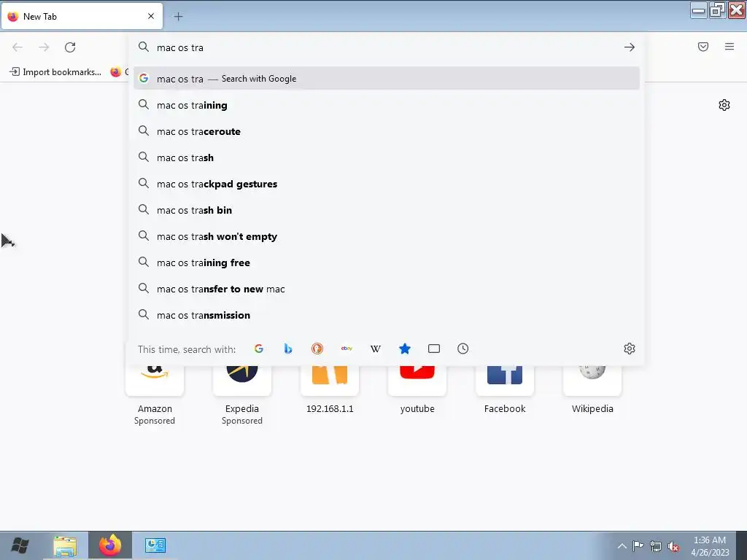Image resolution: width=747 pixels, height=560 pixels.
Task: Search open tabs using the tab icon
Action: pyautogui.click(x=434, y=349)
